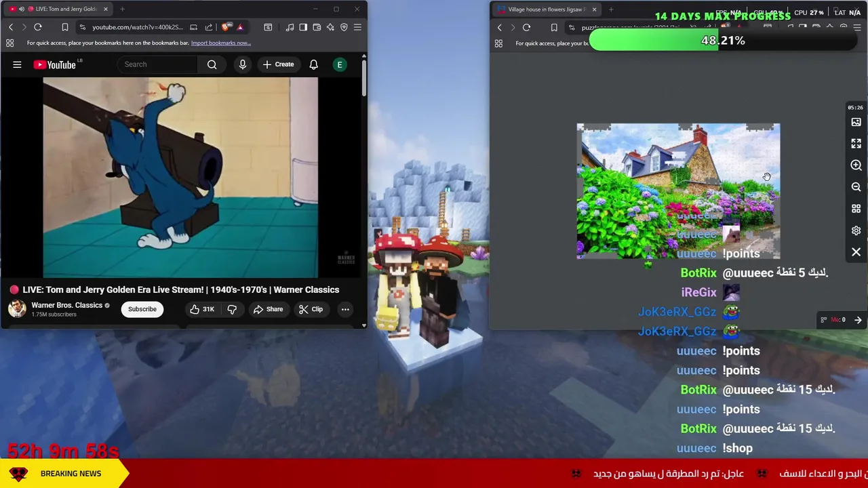Open the YouTube browser main menu
Image resolution: width=868 pixels, height=488 pixels.
pos(357,27)
